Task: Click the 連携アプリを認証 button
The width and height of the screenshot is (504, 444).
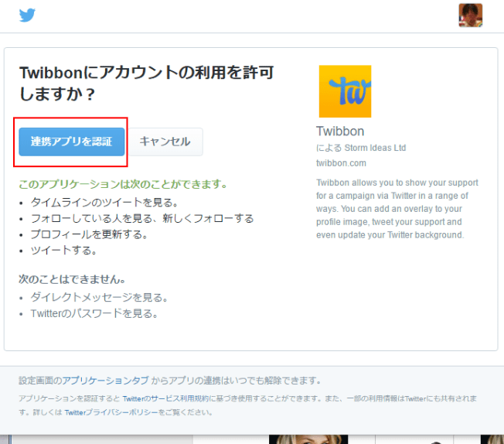Action: [x=72, y=142]
